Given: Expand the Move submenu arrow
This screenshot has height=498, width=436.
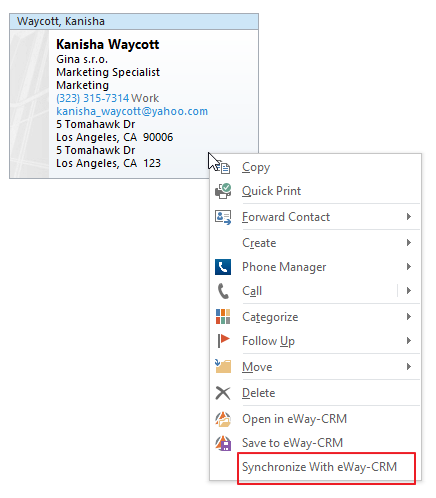Looking at the screenshot, I should point(409,367).
